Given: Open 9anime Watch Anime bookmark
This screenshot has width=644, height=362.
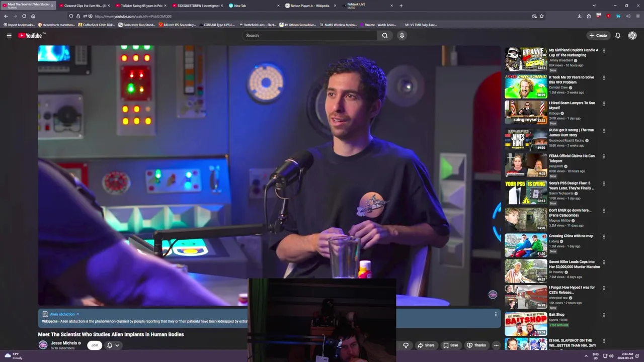Looking at the screenshot, I should pyautogui.click(x=378, y=25).
